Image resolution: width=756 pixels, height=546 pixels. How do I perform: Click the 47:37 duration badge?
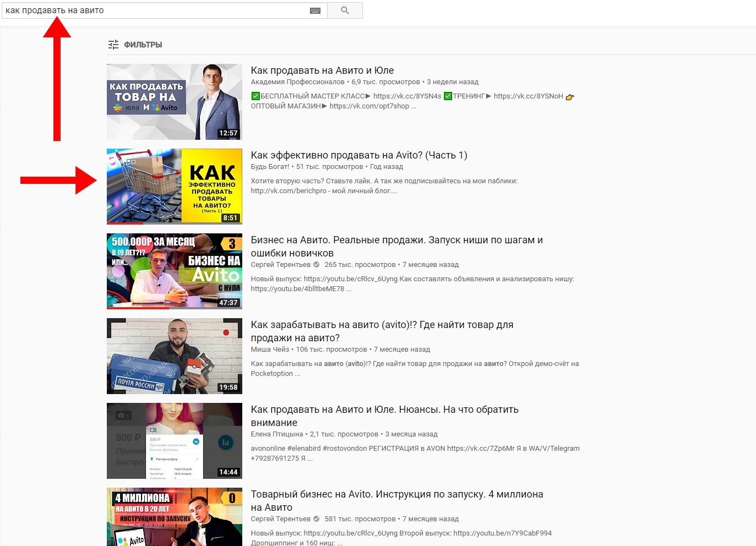pyautogui.click(x=228, y=303)
